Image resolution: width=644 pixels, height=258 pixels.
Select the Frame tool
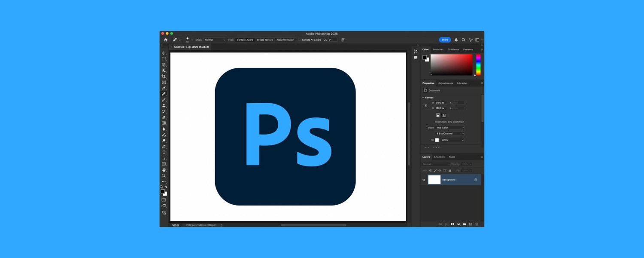[164, 82]
